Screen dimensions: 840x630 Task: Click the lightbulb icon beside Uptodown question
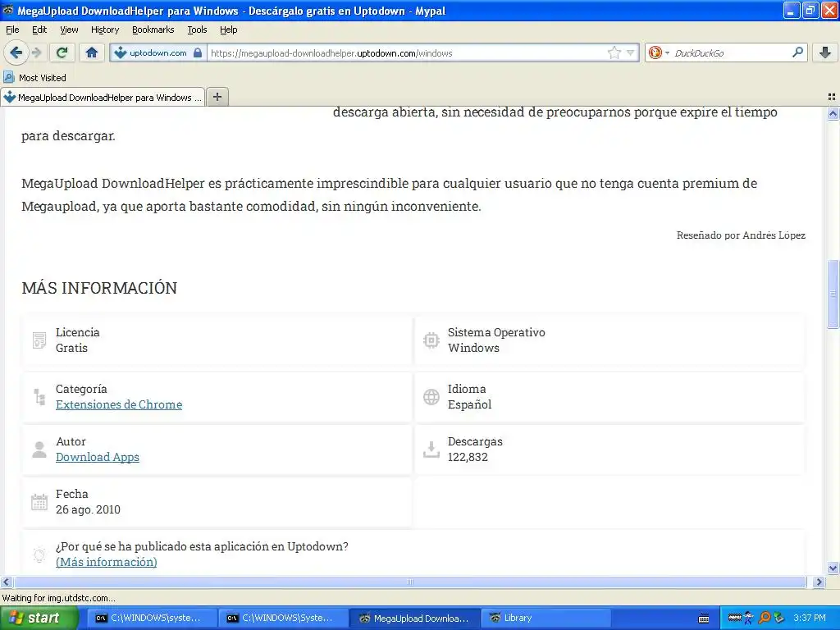coord(39,555)
